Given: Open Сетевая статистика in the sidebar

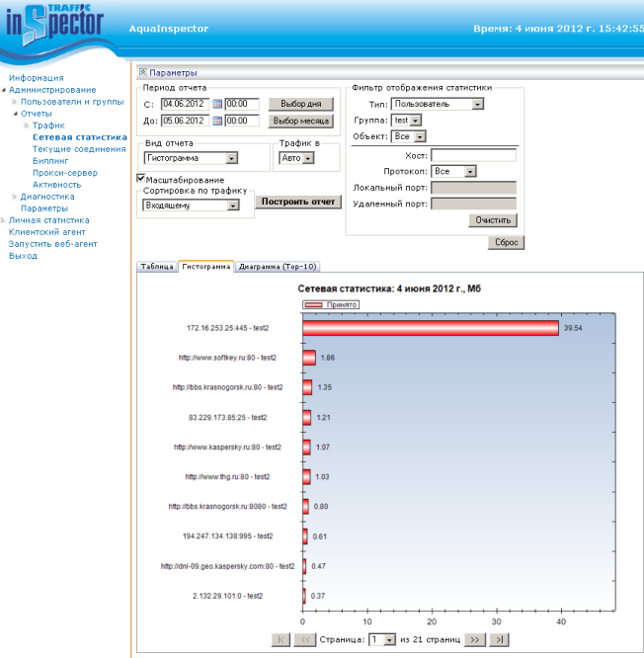Looking at the screenshot, I should click(80, 137).
